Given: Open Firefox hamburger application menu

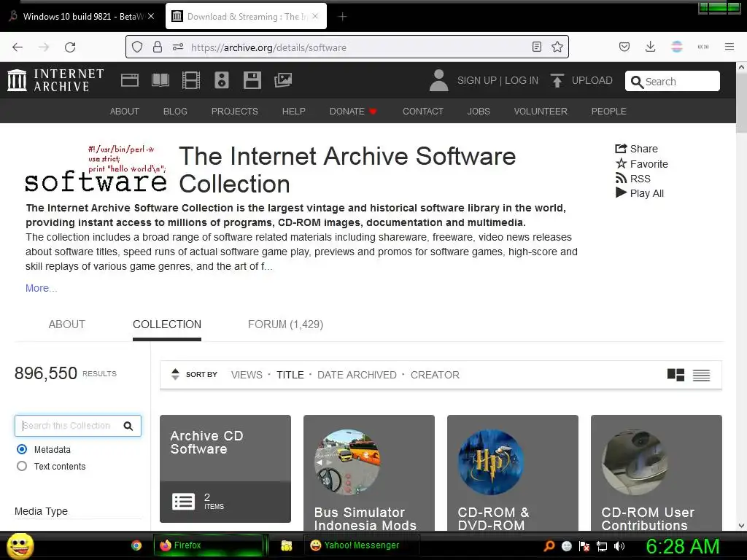Looking at the screenshot, I should point(729,47).
